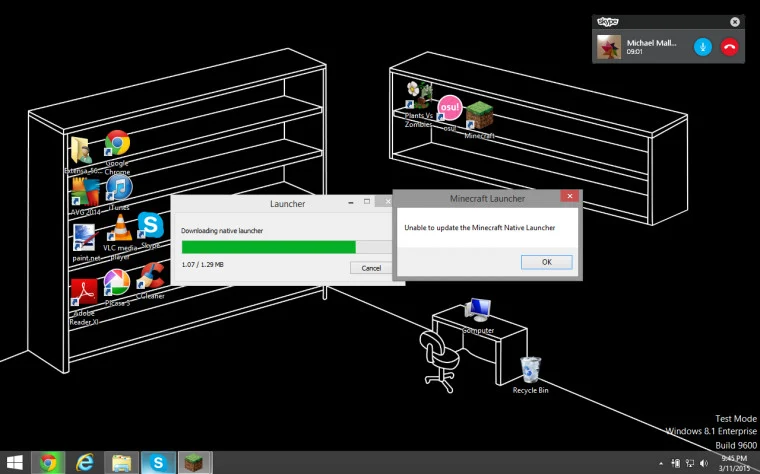Open the Windows Start button

pyautogui.click(x=15, y=462)
